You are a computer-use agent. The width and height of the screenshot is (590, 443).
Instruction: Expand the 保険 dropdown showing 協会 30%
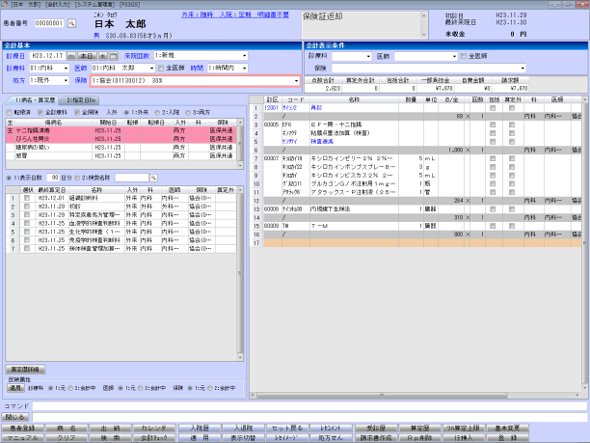click(x=195, y=81)
